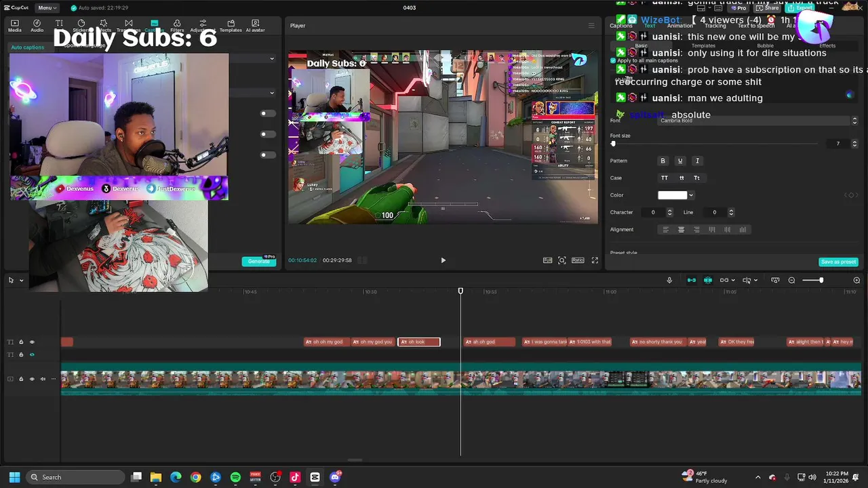Select the 'oh oh my god' caption clip
Image resolution: width=868 pixels, height=488 pixels.
tap(327, 342)
